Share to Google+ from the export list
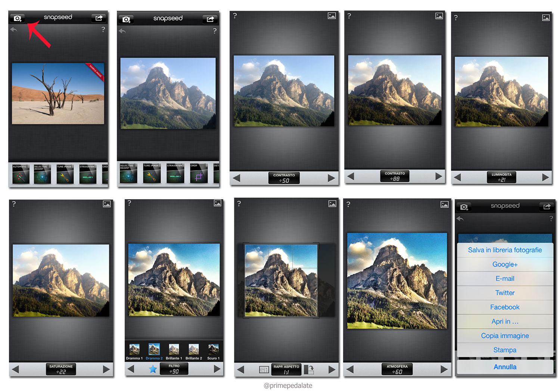Screen dimensions: 560x392 tap(505, 264)
